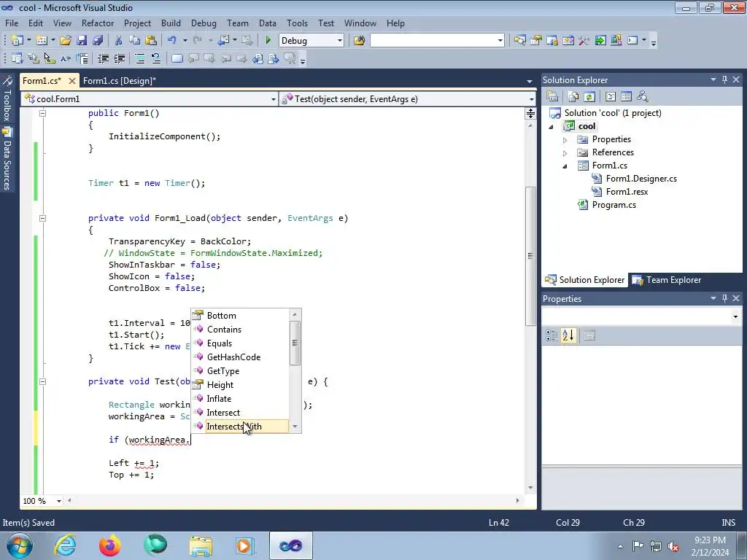Open the Build menu
This screenshot has height=560, width=747.
[x=171, y=23]
